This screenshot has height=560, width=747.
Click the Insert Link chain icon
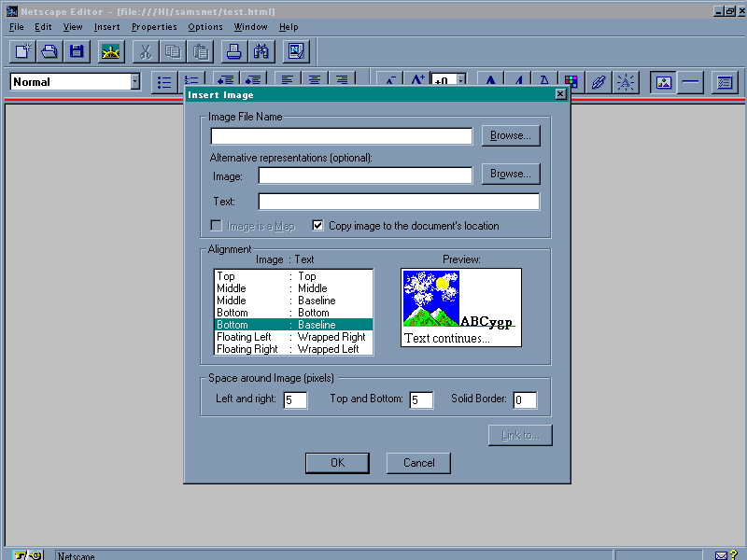click(599, 82)
